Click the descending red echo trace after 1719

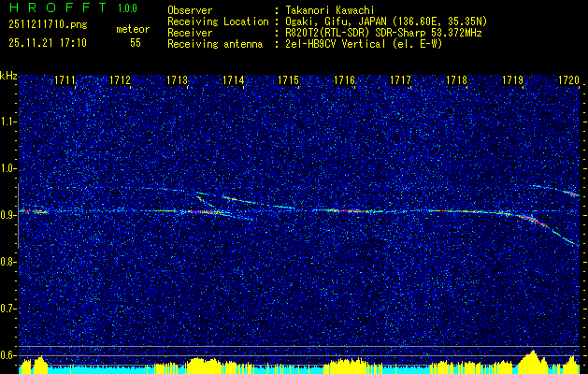[535, 221]
